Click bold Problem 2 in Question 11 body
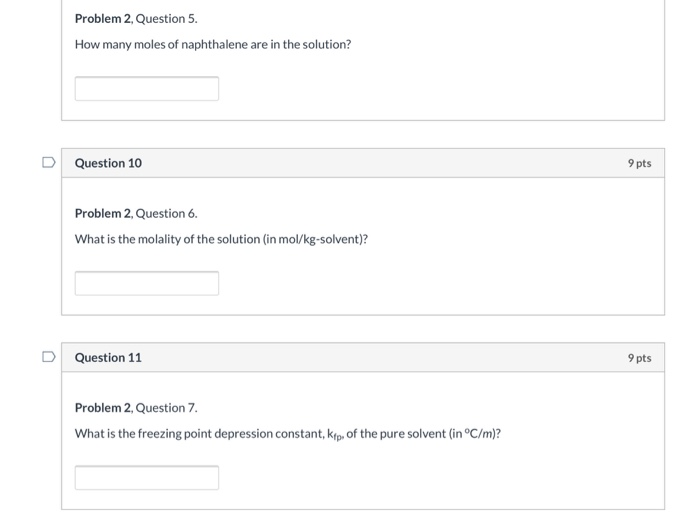700x516 pixels. [x=104, y=408]
